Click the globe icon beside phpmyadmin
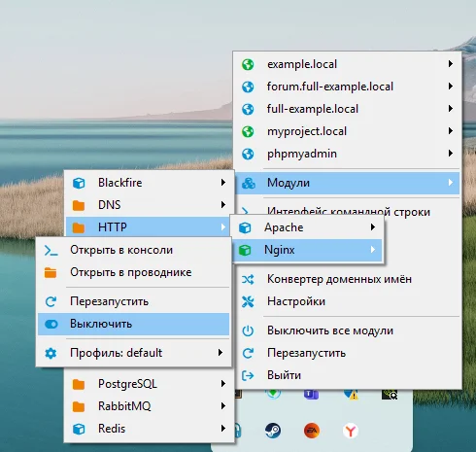 [248, 154]
